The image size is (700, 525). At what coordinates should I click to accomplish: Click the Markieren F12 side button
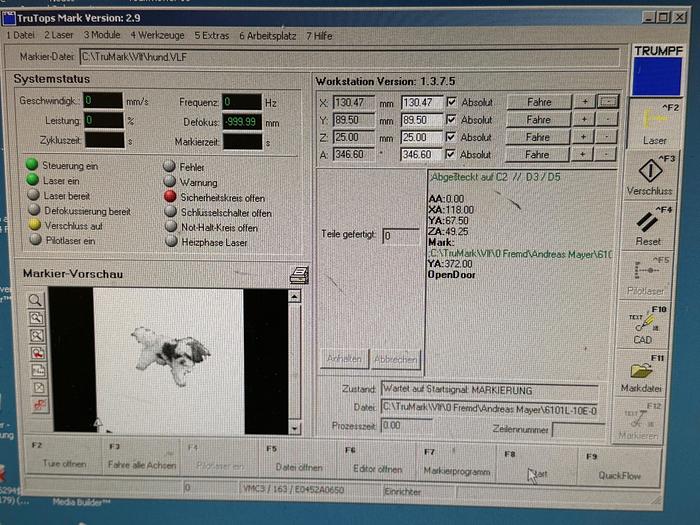(638, 421)
